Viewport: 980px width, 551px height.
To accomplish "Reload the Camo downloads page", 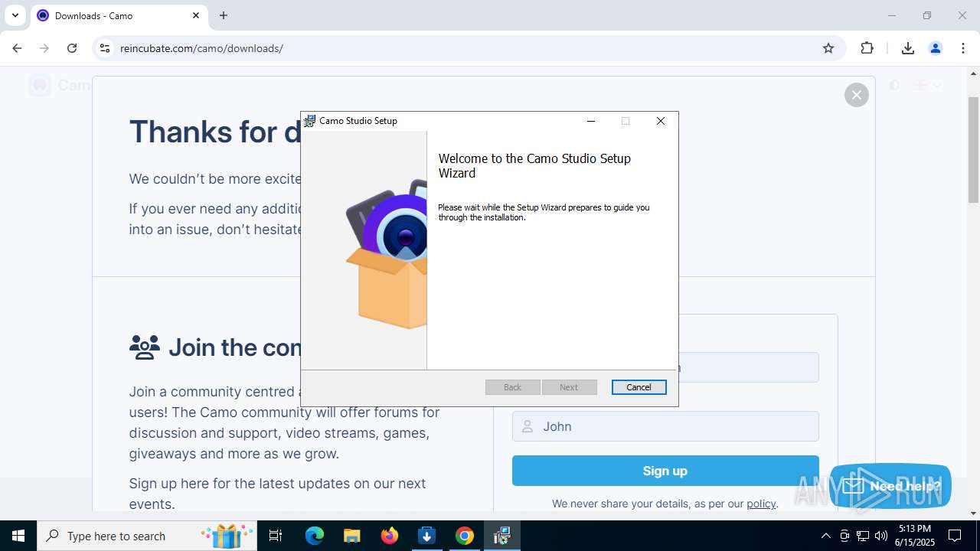I will pyautogui.click(x=72, y=48).
